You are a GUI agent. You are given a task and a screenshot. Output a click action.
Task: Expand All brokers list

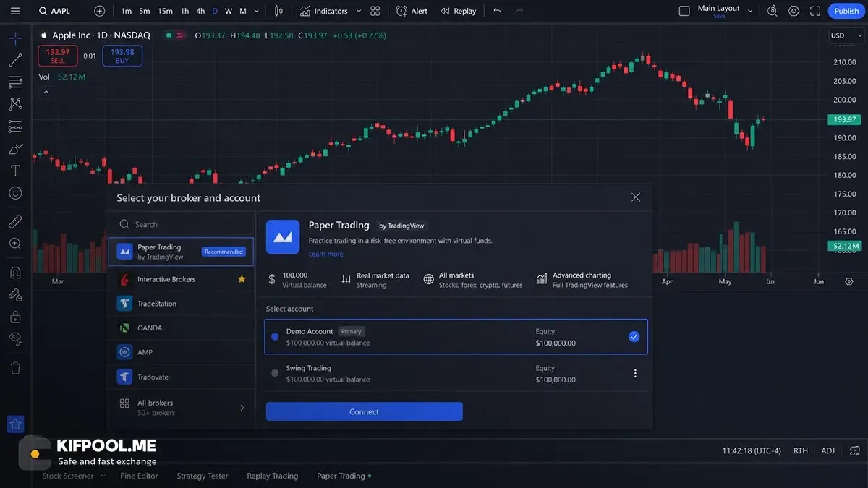point(181,408)
